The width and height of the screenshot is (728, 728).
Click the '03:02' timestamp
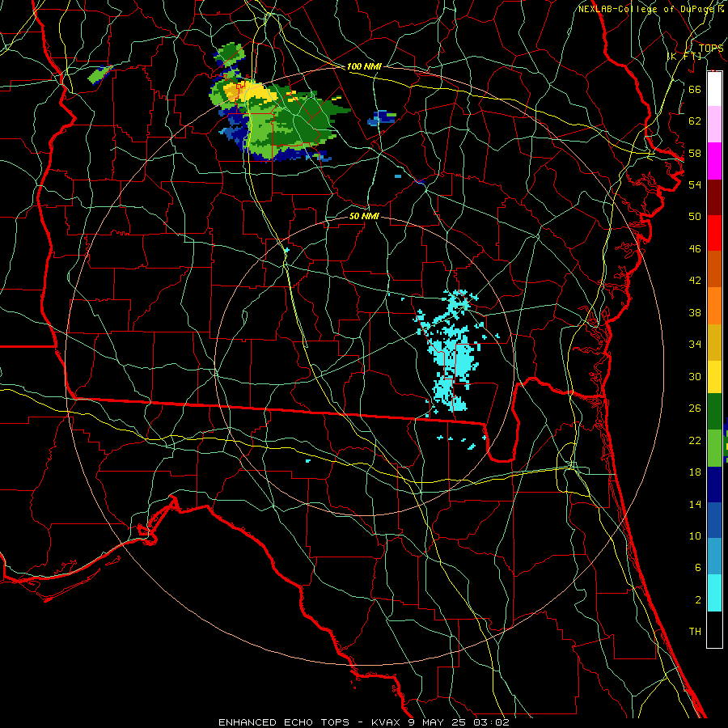491,722
